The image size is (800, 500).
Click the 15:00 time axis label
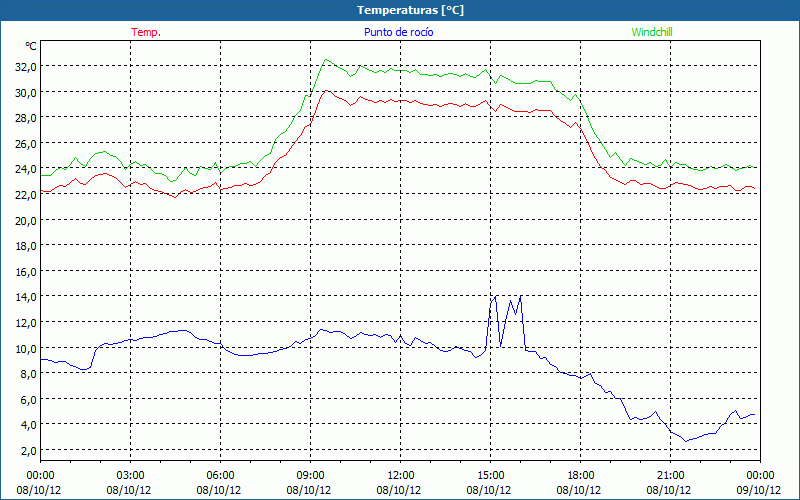[490, 476]
